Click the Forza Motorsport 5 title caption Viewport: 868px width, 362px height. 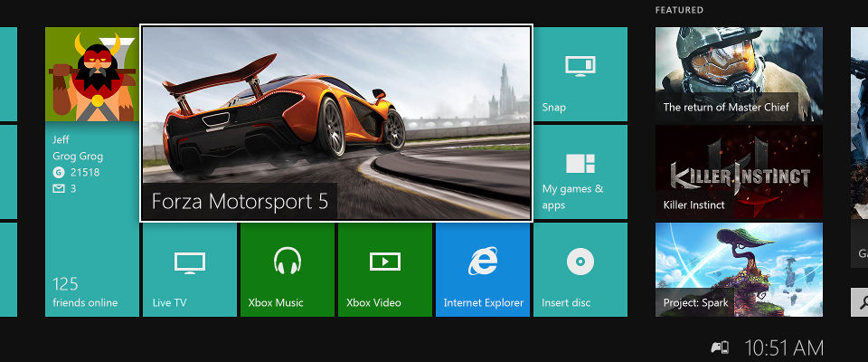240,201
